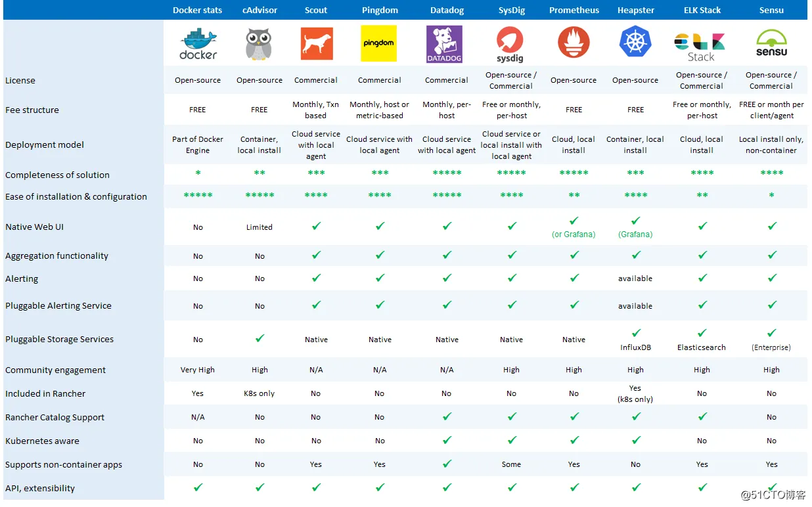Click the Prometheus Rancher Catalog Support checkmark
812x507 pixels.
pos(574,416)
